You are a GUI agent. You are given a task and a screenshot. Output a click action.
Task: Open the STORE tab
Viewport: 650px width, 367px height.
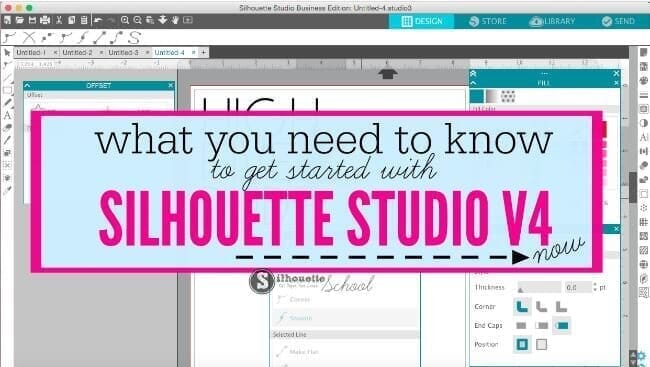coord(488,21)
